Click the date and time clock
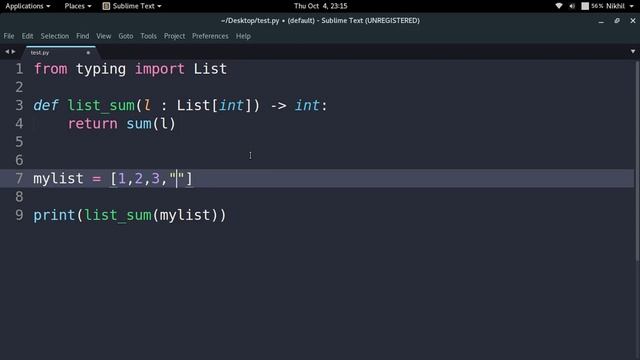This screenshot has height=360, width=640. 321,6
